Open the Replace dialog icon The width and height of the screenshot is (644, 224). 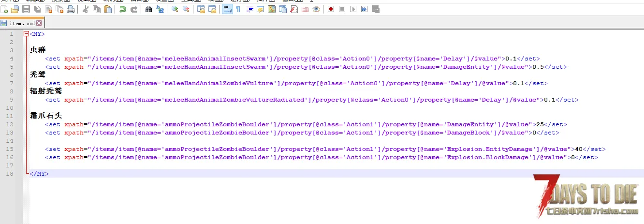pyautogui.click(x=160, y=9)
